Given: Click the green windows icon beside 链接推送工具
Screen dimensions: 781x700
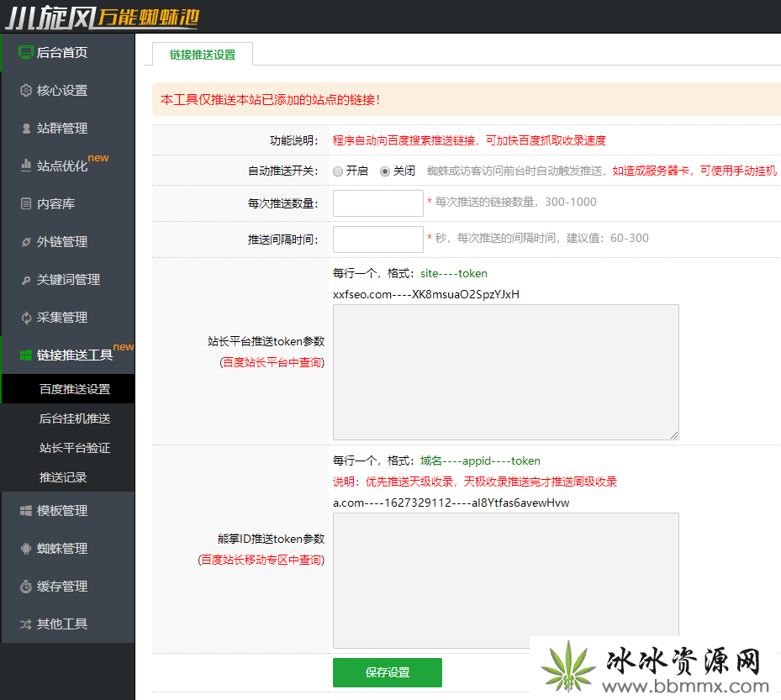Looking at the screenshot, I should (x=26, y=355).
